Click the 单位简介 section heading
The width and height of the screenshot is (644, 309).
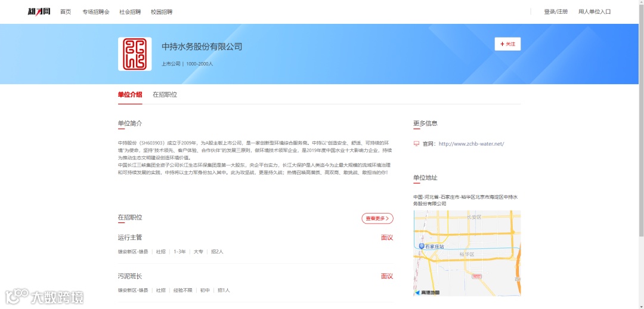point(130,123)
